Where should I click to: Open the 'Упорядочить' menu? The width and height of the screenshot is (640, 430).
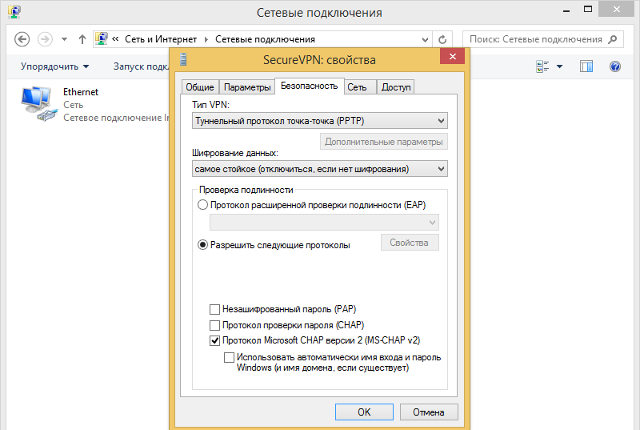tap(55, 66)
